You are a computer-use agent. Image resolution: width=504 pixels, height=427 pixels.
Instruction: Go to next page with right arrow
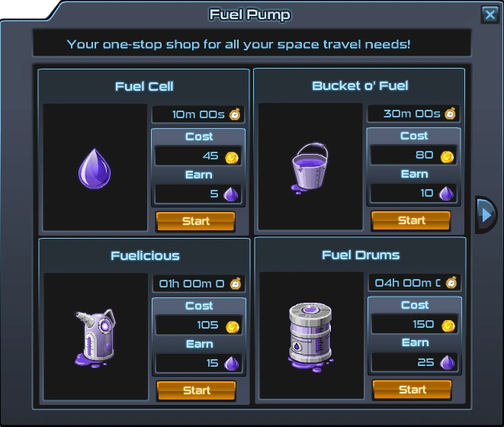(x=486, y=214)
